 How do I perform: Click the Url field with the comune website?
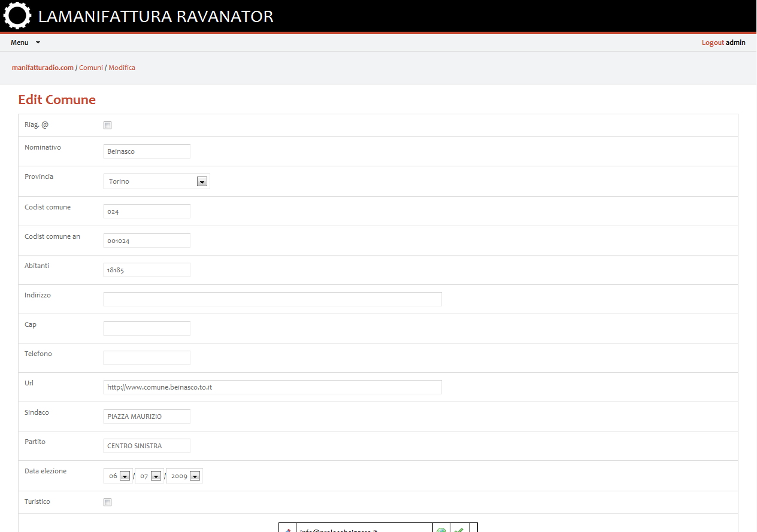point(272,387)
